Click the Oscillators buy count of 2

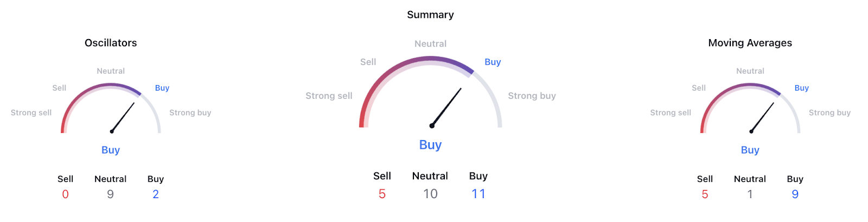[156, 194]
